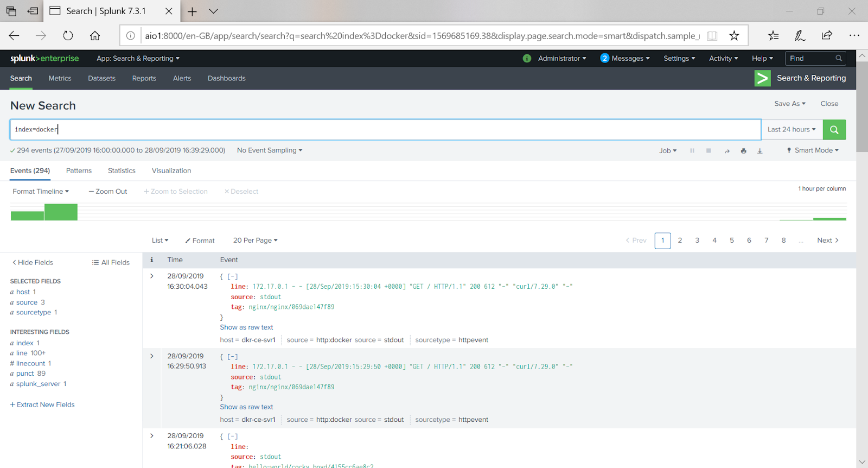Click the search query input field
Screen dimensions: 868x468
click(386, 130)
